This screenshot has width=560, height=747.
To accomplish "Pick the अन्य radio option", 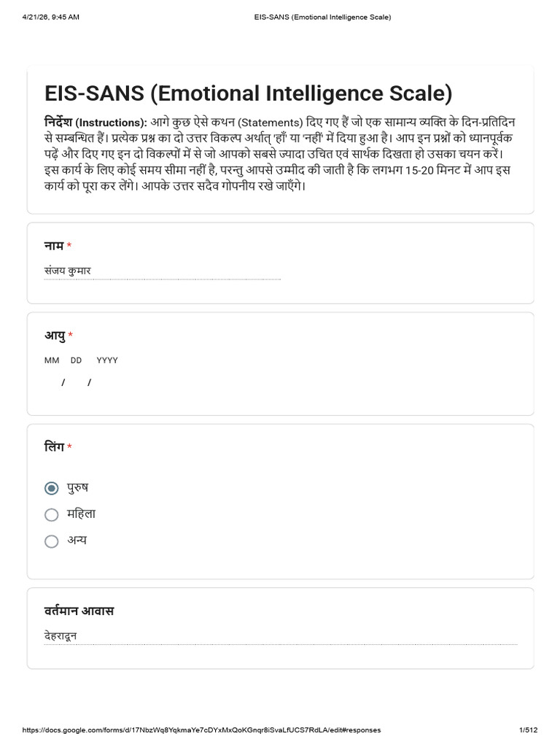I will click(x=52, y=542).
